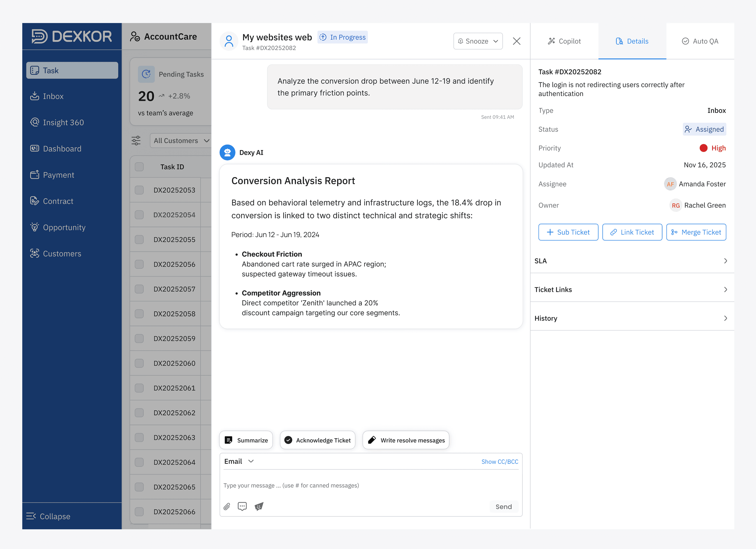This screenshot has height=549, width=756.
Task: Open the Task section in sidebar
Action: coord(72,70)
